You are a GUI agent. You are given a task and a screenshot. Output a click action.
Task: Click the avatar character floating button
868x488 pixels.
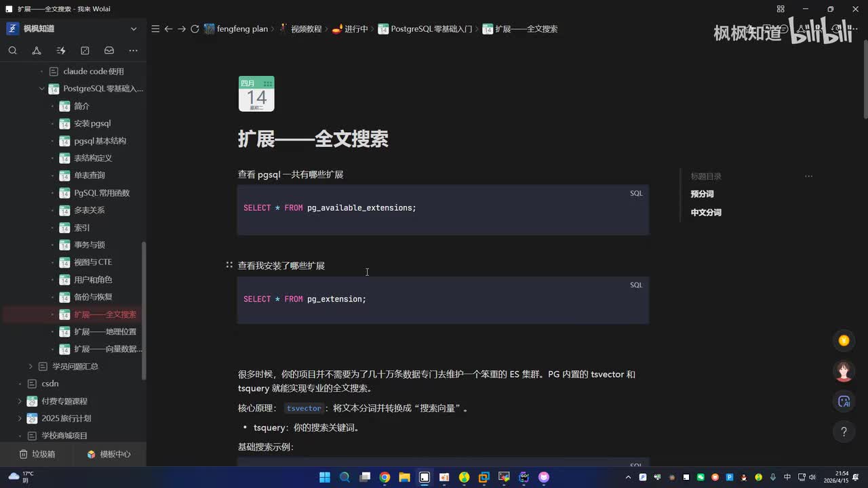click(x=844, y=371)
